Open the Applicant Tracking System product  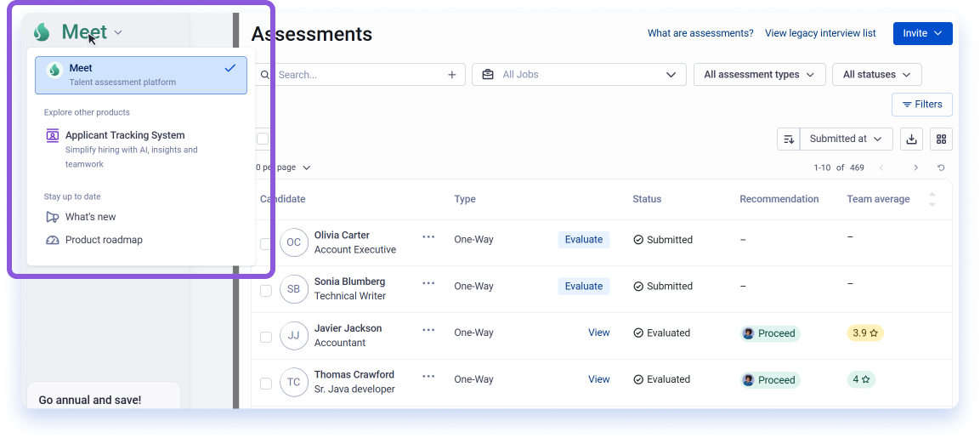click(x=140, y=150)
